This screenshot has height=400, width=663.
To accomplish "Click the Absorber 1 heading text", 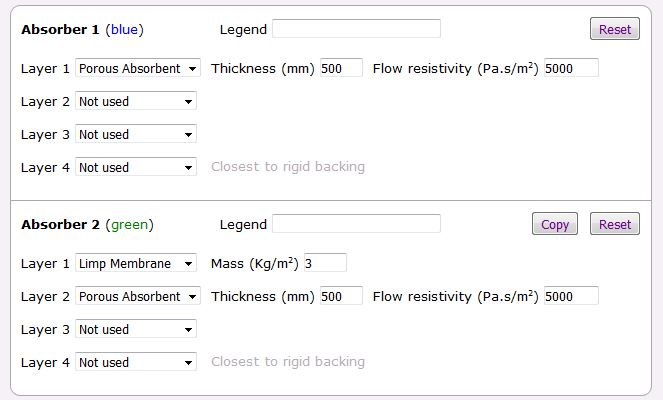I will [62, 30].
